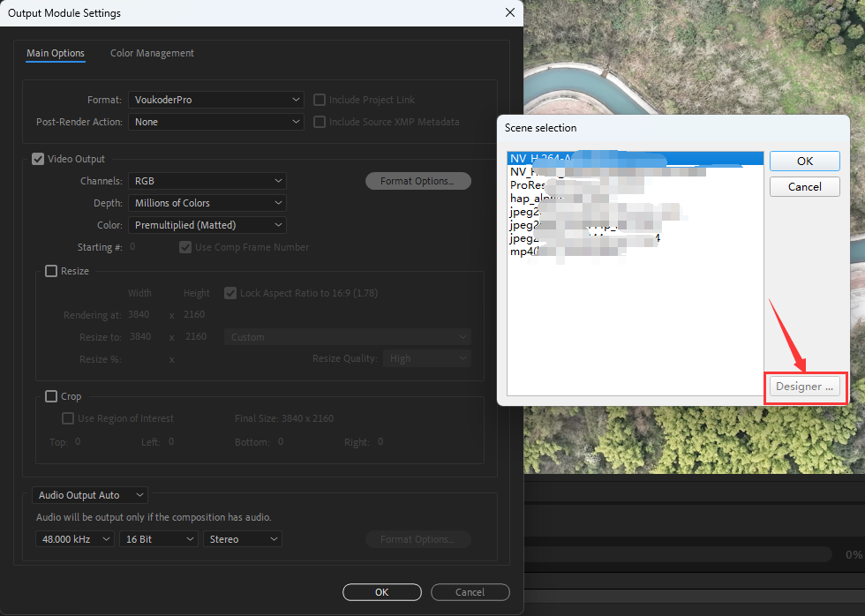This screenshot has width=865, height=616.
Task: Open the Format dropdown showing VoukoderPro
Action: click(216, 100)
